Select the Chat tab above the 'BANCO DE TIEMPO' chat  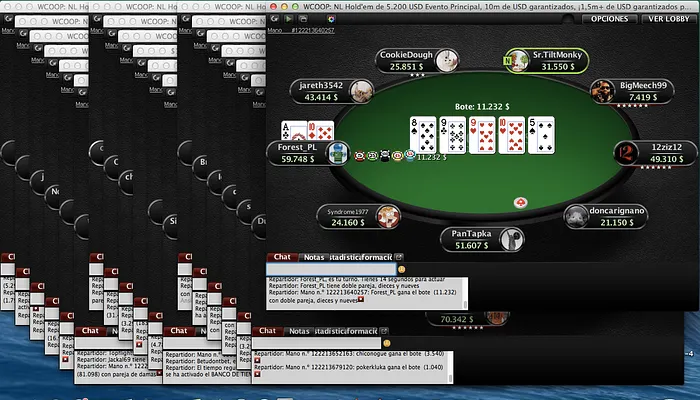coord(179,331)
